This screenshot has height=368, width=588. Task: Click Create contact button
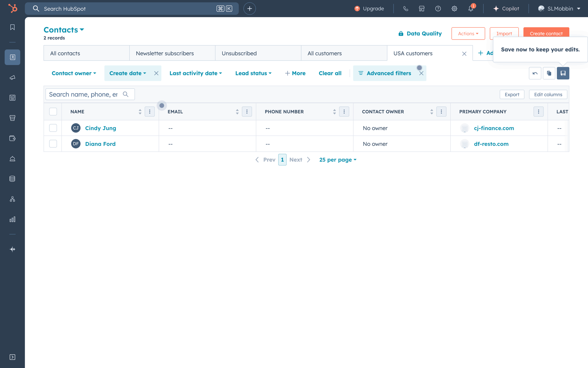[x=546, y=33]
